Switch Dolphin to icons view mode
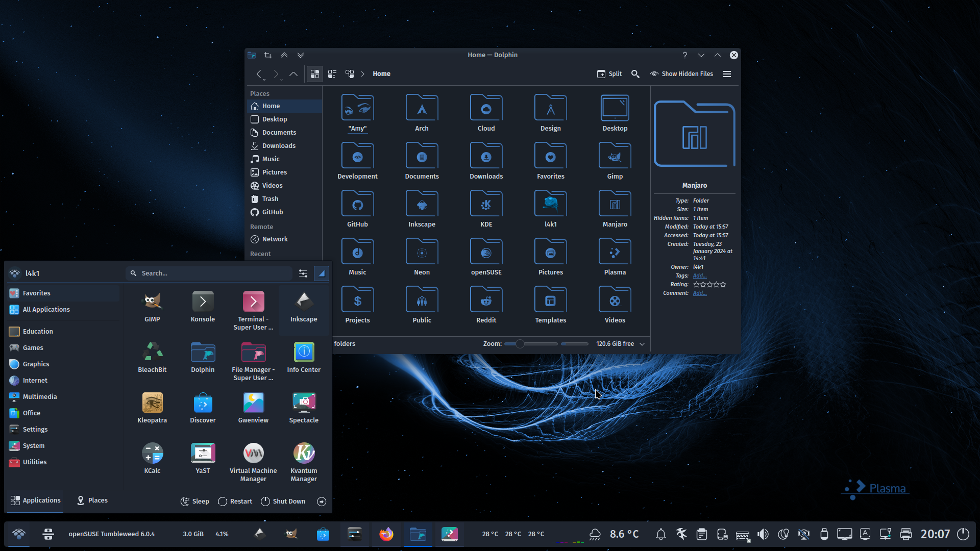Screen dimensions: 980x551 [x=315, y=74]
